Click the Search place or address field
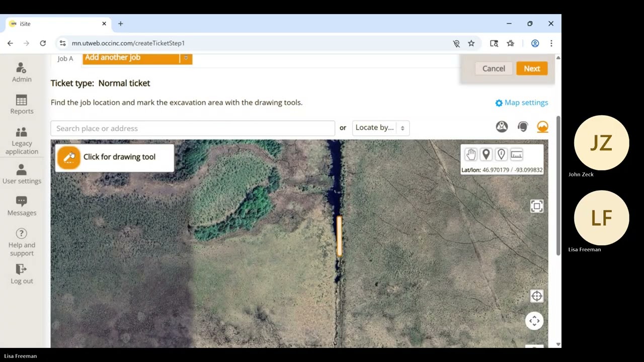Viewport: 644px width, 362px height. [193, 128]
